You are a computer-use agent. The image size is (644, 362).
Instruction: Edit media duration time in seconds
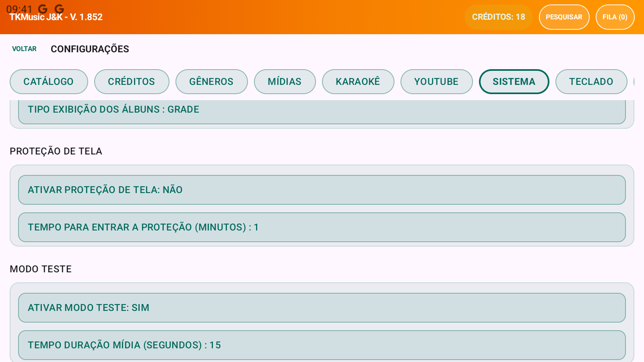(x=322, y=345)
